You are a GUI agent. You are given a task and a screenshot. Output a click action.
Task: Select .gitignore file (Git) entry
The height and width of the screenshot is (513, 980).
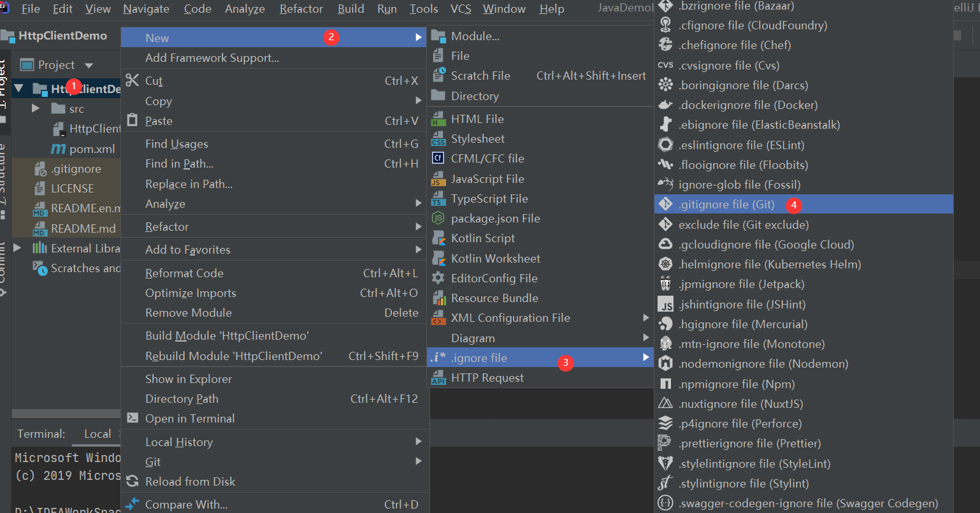803,205
